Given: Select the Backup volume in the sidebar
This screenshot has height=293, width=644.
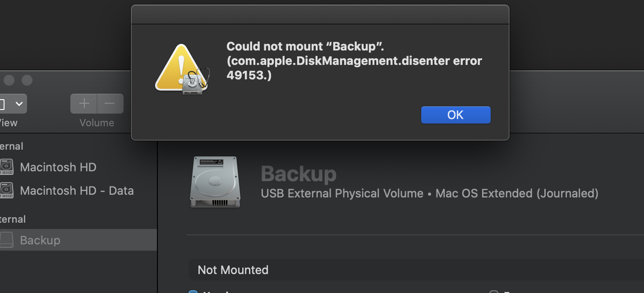Looking at the screenshot, I should [40, 240].
